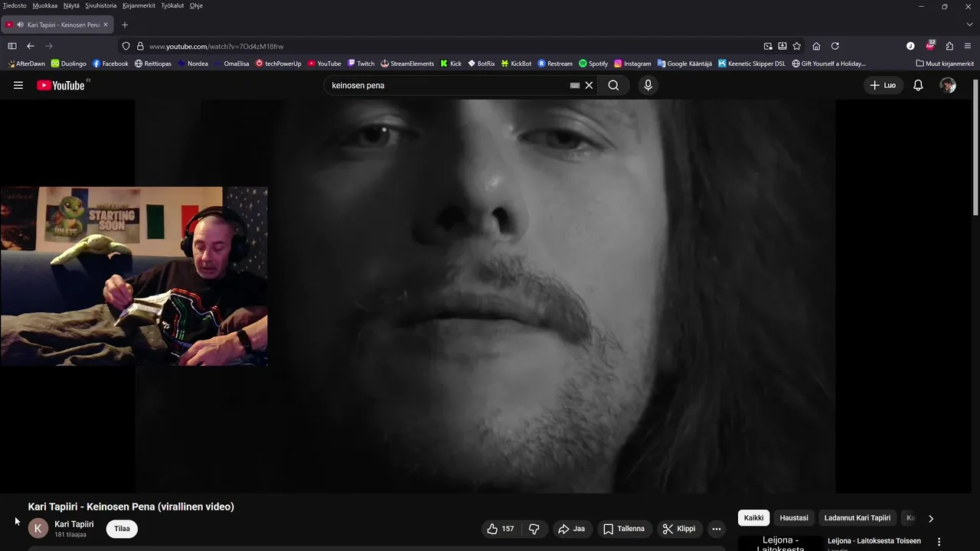The height and width of the screenshot is (551, 980).
Task: Bookmark this page with the star
Action: click(x=797, y=46)
